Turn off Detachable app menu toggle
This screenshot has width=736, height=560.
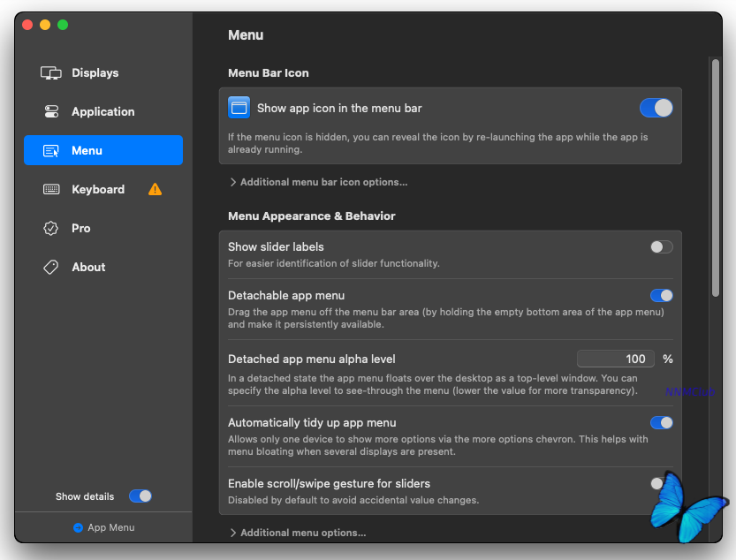661,296
